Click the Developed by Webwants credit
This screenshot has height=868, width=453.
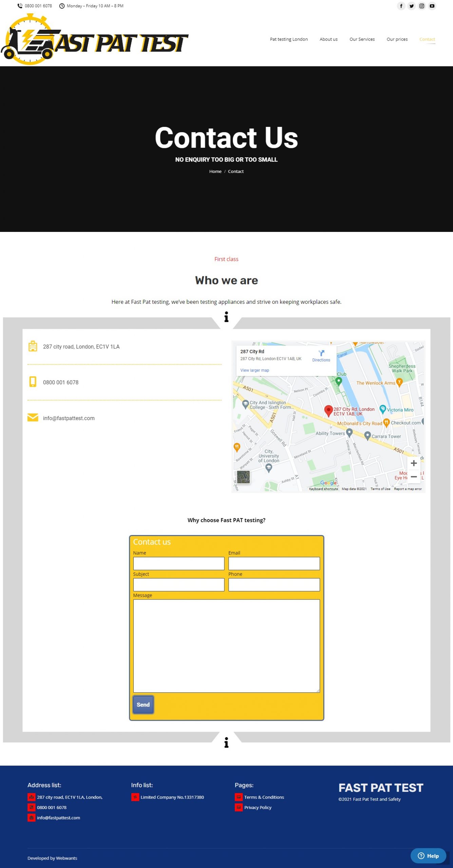point(52,858)
